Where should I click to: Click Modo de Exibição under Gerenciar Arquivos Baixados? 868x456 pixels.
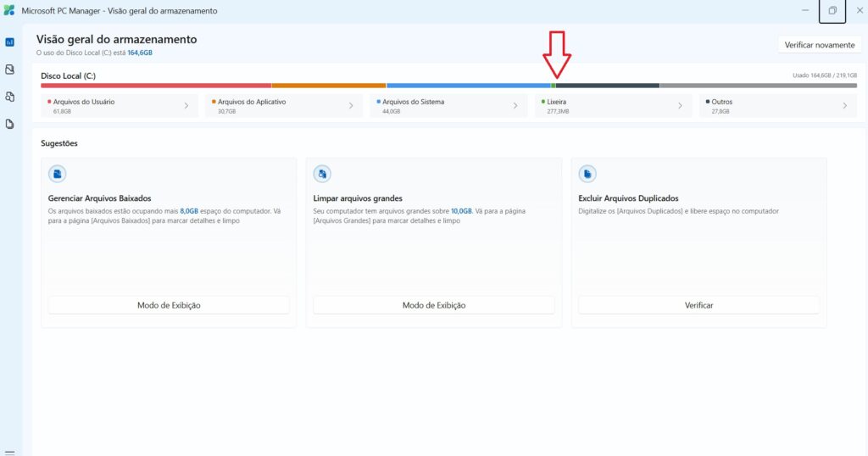(169, 305)
